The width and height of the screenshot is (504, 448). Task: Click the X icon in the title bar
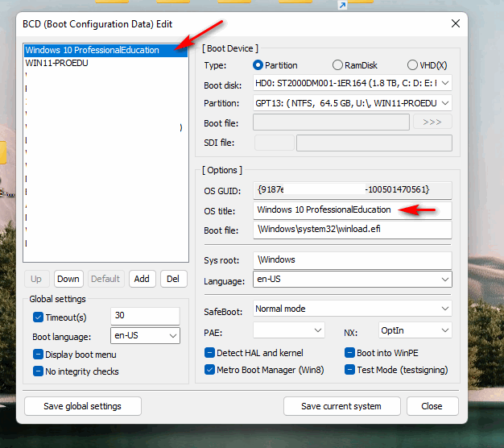point(456,23)
